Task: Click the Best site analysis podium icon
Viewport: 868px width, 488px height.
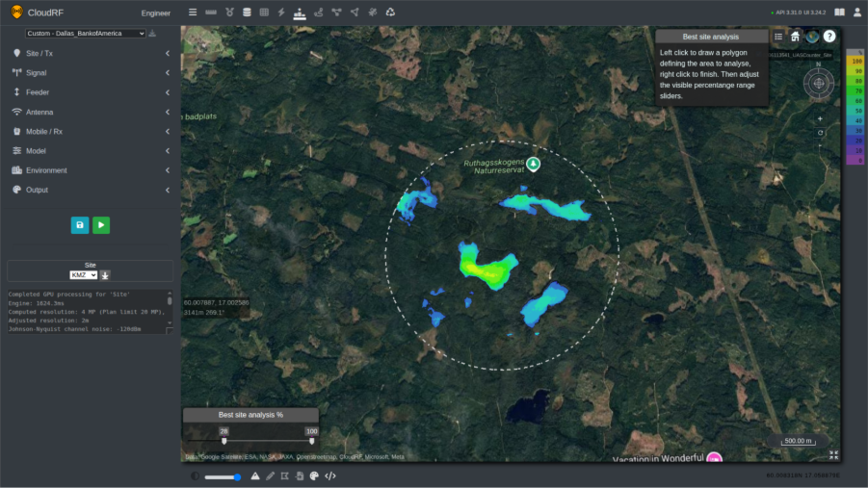Action: (300, 13)
